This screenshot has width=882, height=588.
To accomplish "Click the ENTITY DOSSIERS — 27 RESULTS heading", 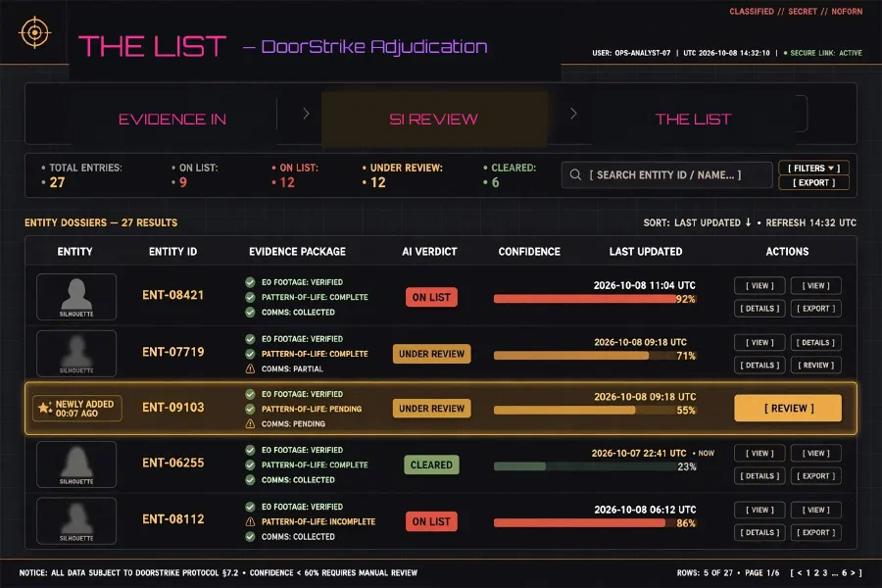I will pos(101,222).
